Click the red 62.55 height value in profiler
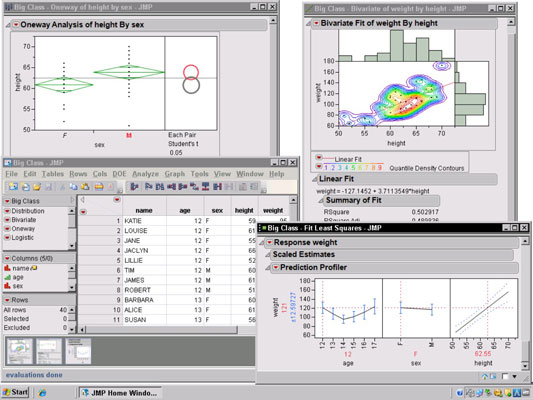This screenshot has width=533, height=400. click(x=483, y=354)
